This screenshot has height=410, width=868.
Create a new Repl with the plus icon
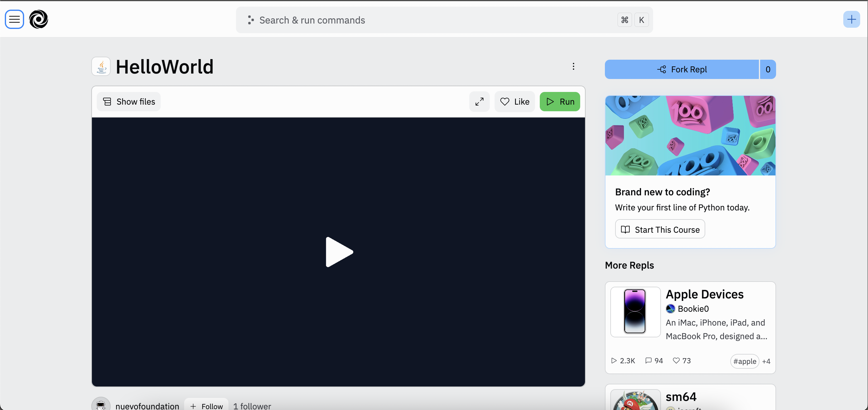click(x=851, y=19)
